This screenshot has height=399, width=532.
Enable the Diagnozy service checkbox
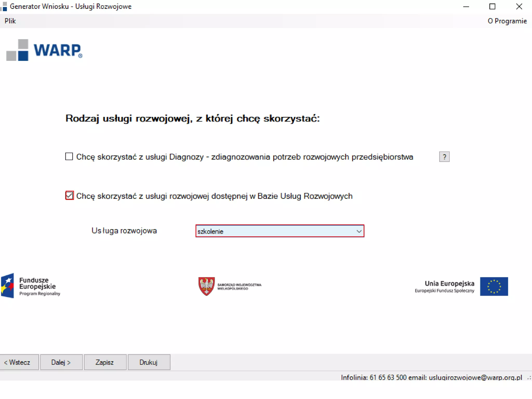coord(69,157)
